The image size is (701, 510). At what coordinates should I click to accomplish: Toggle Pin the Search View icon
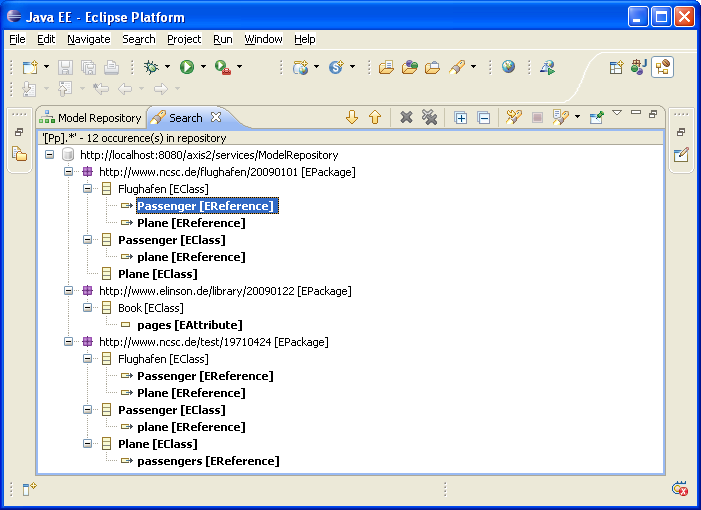[x=596, y=118]
